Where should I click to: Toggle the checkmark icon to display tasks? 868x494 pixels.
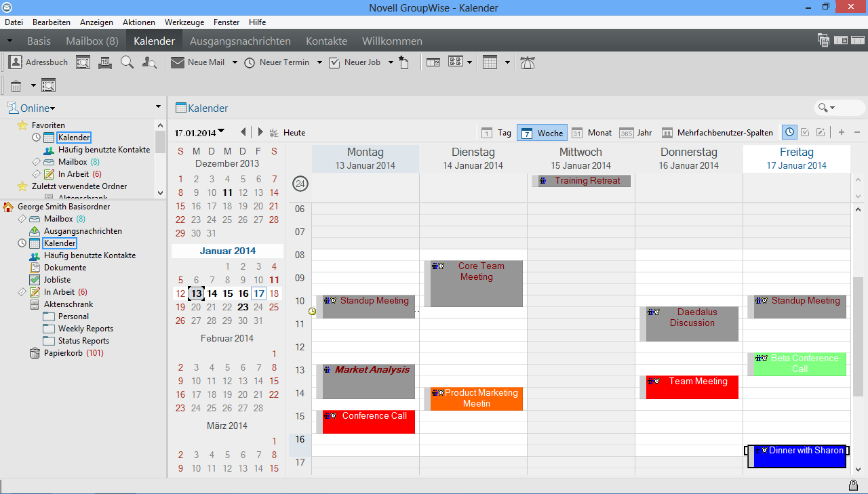(x=806, y=132)
